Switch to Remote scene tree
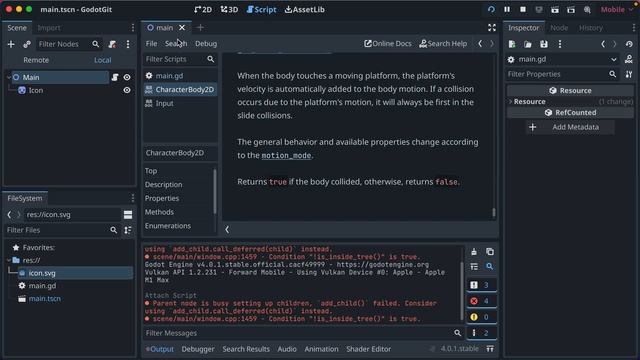Viewport: 640px width, 360px height. [36, 60]
